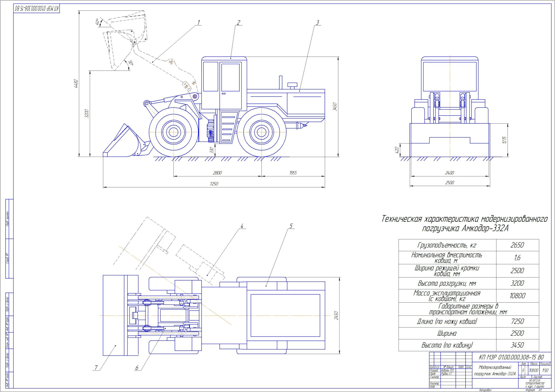Click the 2500 value in the 'Ширина' row
Viewport: 555px width, 392px height.
[517, 333]
